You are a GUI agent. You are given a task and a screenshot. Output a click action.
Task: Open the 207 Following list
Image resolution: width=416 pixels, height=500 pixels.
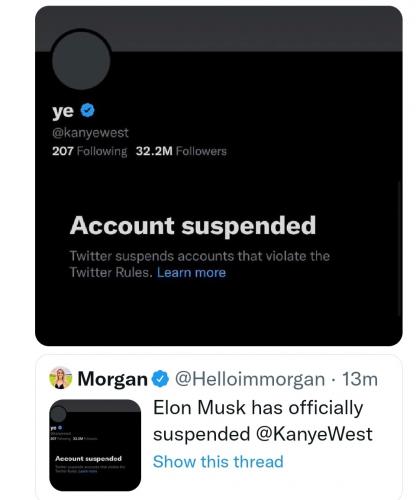click(x=89, y=151)
